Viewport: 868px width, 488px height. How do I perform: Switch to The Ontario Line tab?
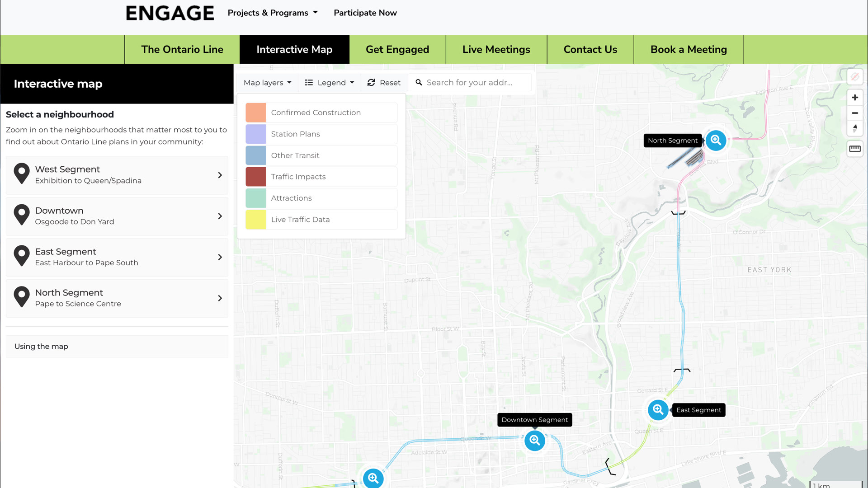(x=182, y=50)
